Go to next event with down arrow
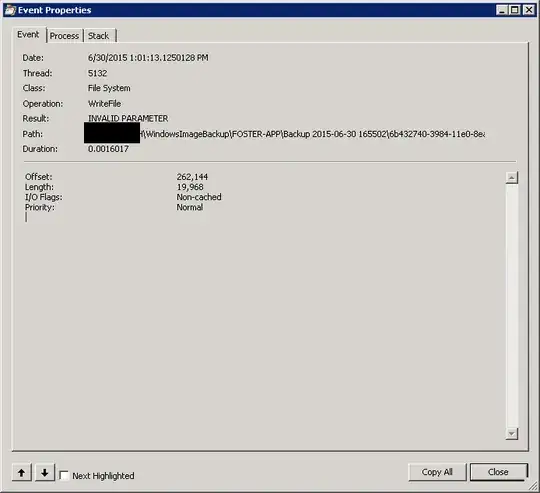 pyautogui.click(x=44, y=472)
